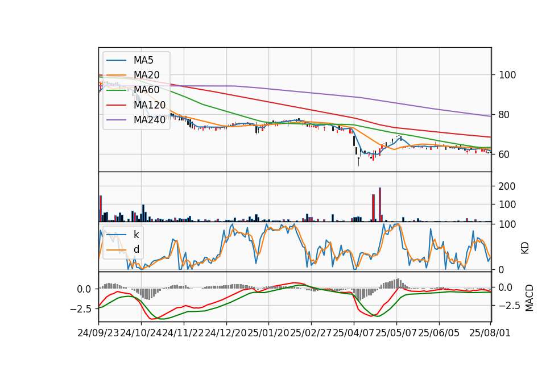This screenshot has width=546, height=392.
Task: Click the MACD axis title
Action: (530, 298)
